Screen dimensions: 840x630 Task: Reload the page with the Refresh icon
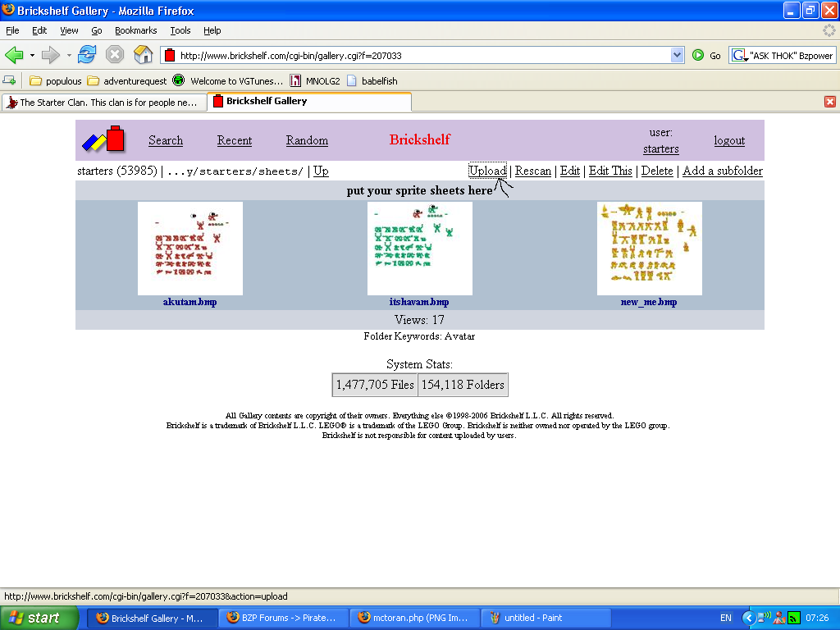tap(87, 55)
